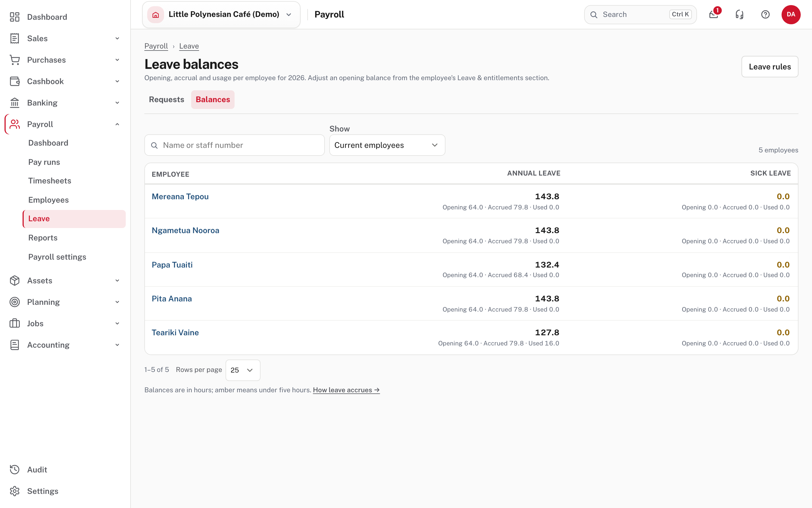
Task: Open the Audit history icon
Action: pos(14,470)
